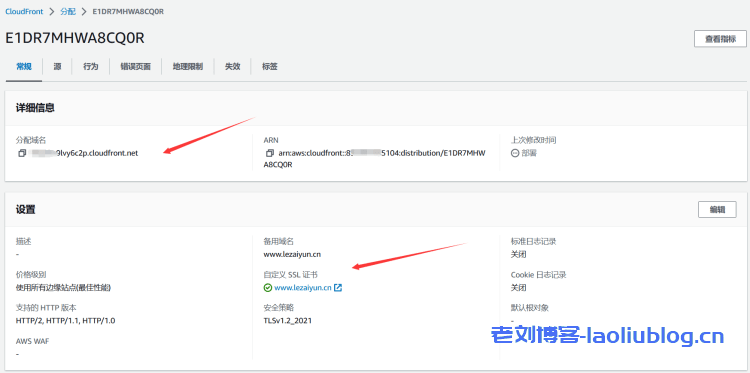750x373 pixels.
Task: Select the cloudfront.net domain name text
Action: coord(83,154)
